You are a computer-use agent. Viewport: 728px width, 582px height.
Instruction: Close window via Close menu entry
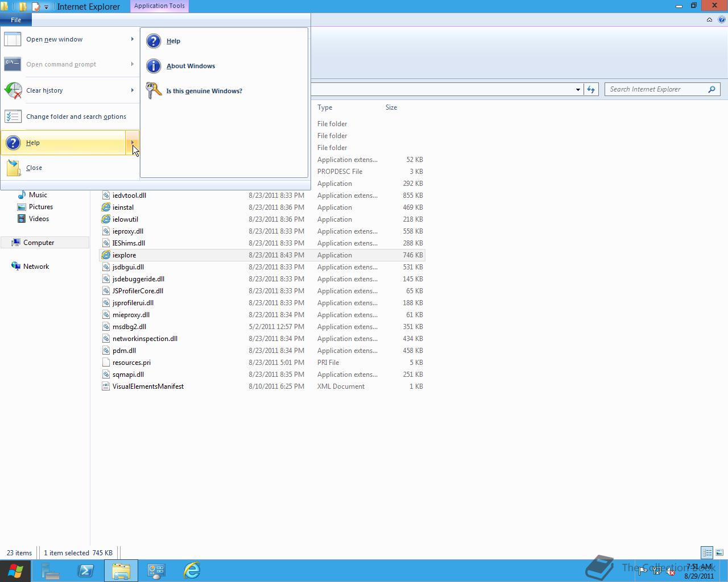pyautogui.click(x=70, y=168)
